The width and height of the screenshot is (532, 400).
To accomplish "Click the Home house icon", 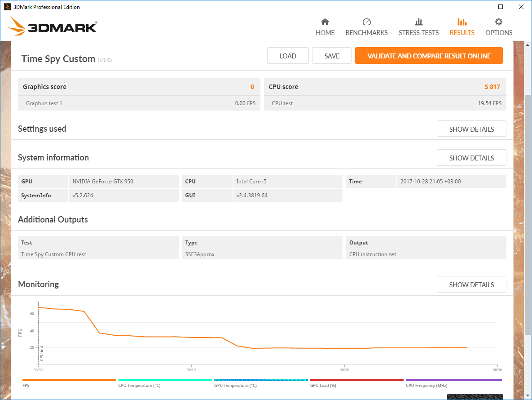I will tap(325, 22).
